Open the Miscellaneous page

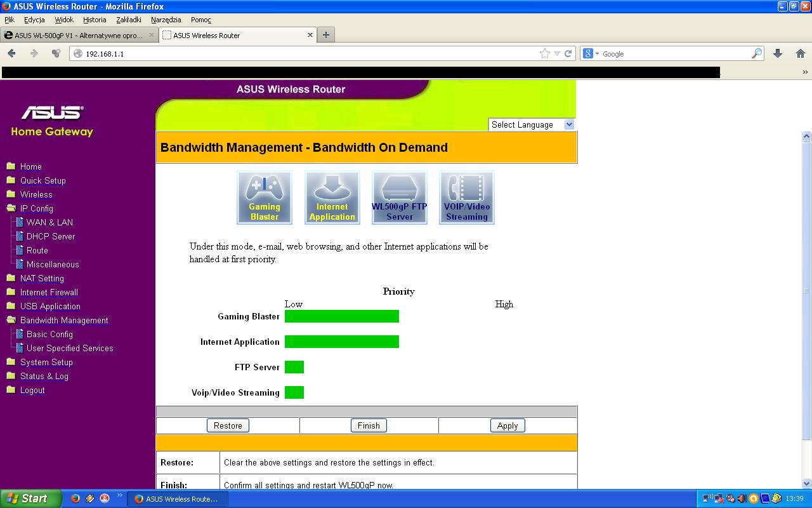(53, 264)
